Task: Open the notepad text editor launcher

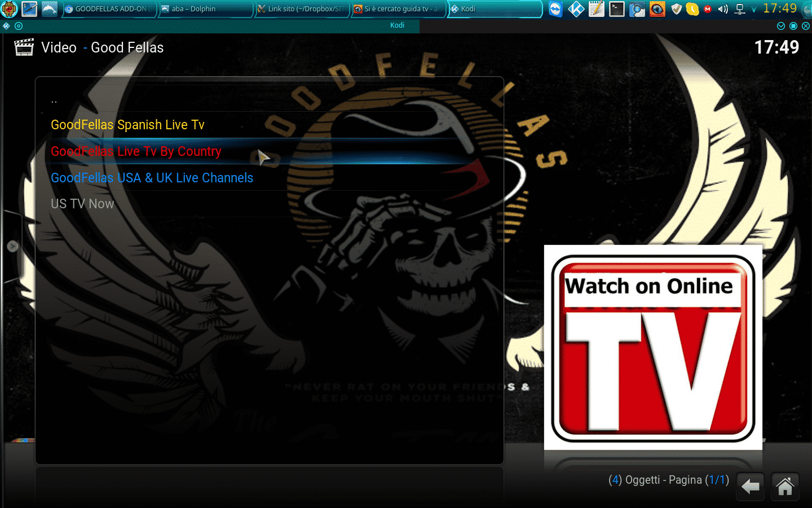Action: coord(596,9)
